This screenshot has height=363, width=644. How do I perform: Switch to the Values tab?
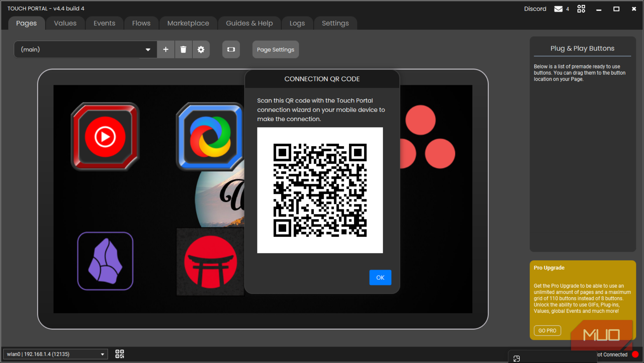pos(65,23)
